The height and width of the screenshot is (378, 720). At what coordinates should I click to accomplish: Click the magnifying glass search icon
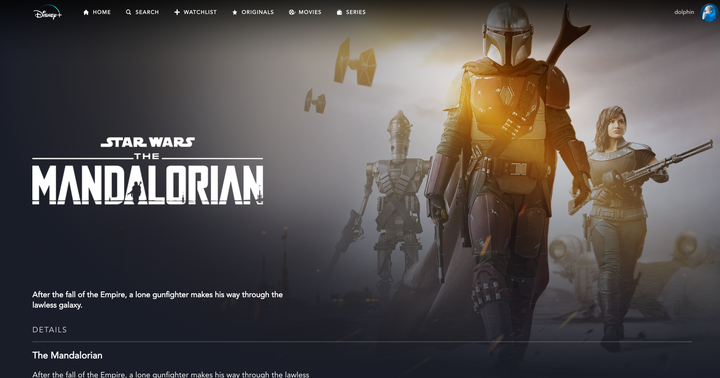129,12
